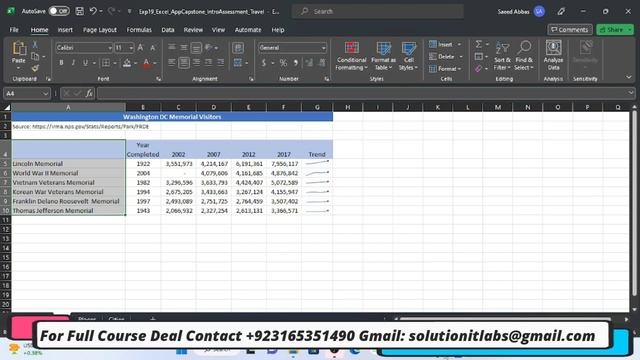Click the Undo arrow icon
The image size is (640, 360).
point(93,11)
